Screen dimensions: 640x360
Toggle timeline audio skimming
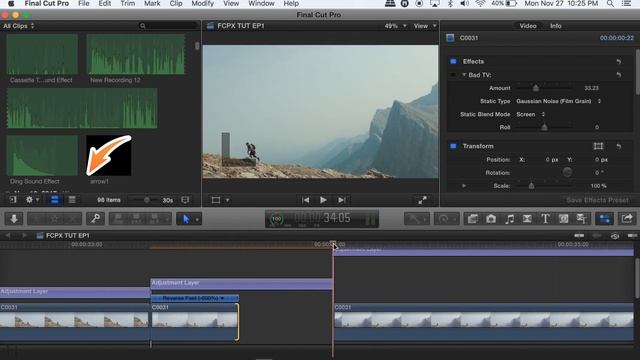tap(597, 236)
